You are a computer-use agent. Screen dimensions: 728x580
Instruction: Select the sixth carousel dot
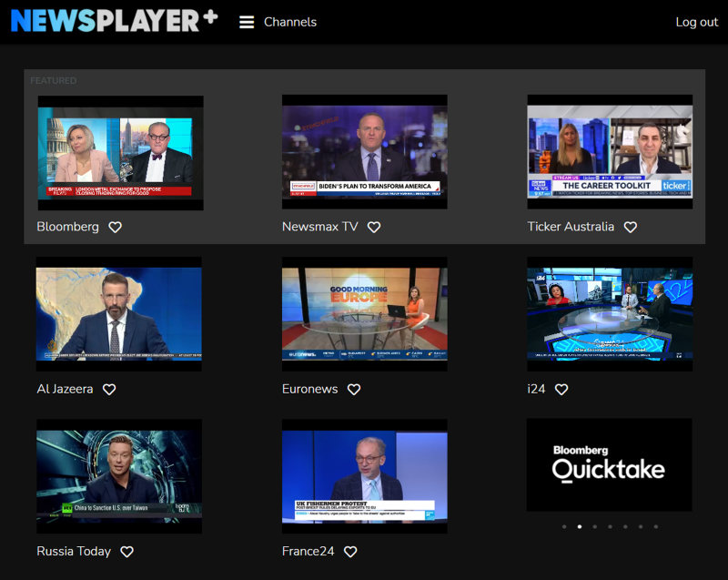[x=641, y=526]
